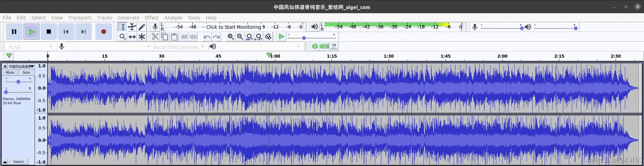Toggle the pinned play head button

tap(9, 56)
